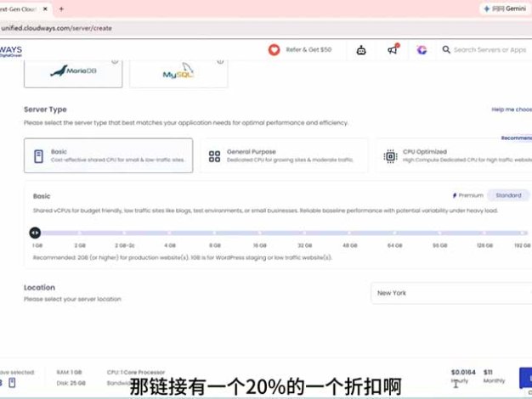Click the Refer & Get $50 link
532x399 pixels.
point(308,49)
